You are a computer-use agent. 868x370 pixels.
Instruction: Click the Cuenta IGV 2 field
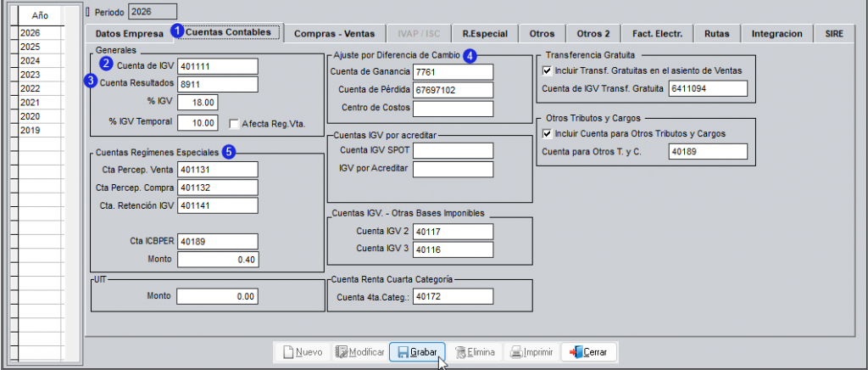[x=453, y=232]
